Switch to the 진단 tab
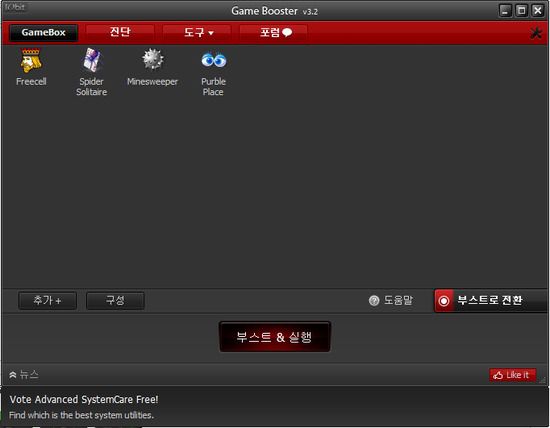 120,32
